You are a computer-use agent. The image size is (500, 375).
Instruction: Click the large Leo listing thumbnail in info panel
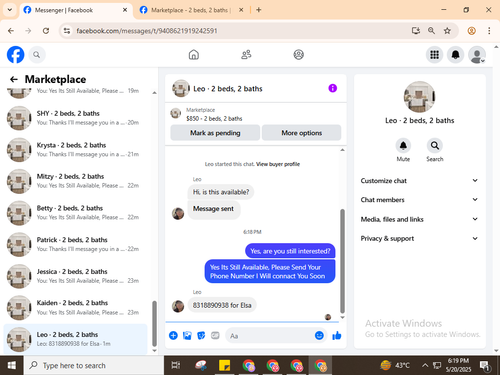419,97
